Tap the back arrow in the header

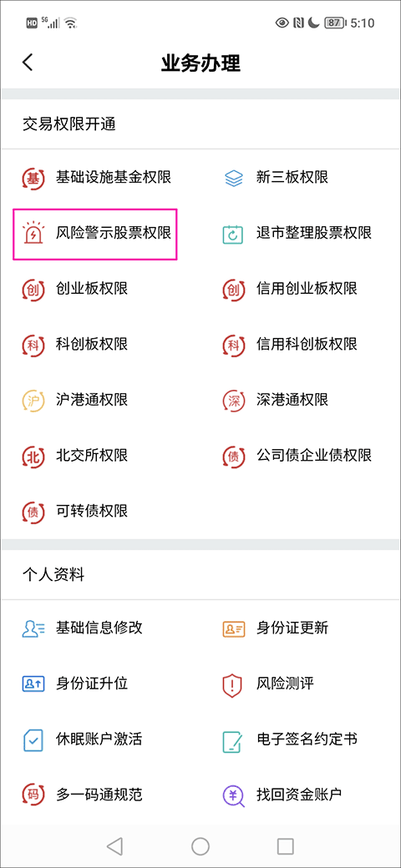(28, 63)
